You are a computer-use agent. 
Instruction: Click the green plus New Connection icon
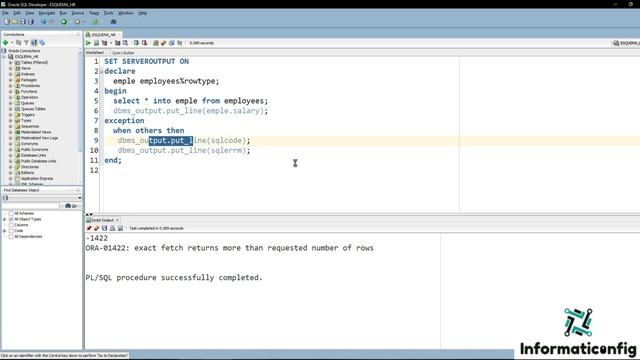pyautogui.click(x=6, y=42)
